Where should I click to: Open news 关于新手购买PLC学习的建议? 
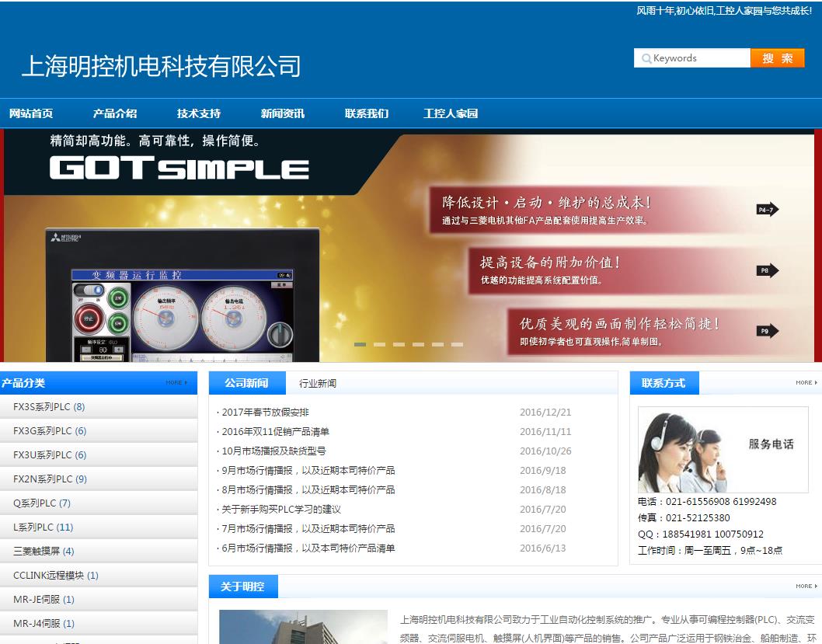(281, 510)
